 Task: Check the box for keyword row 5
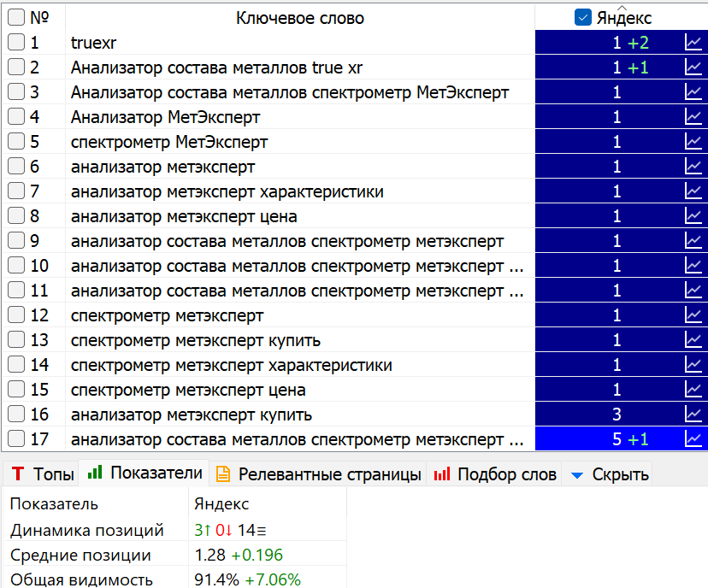(16, 142)
